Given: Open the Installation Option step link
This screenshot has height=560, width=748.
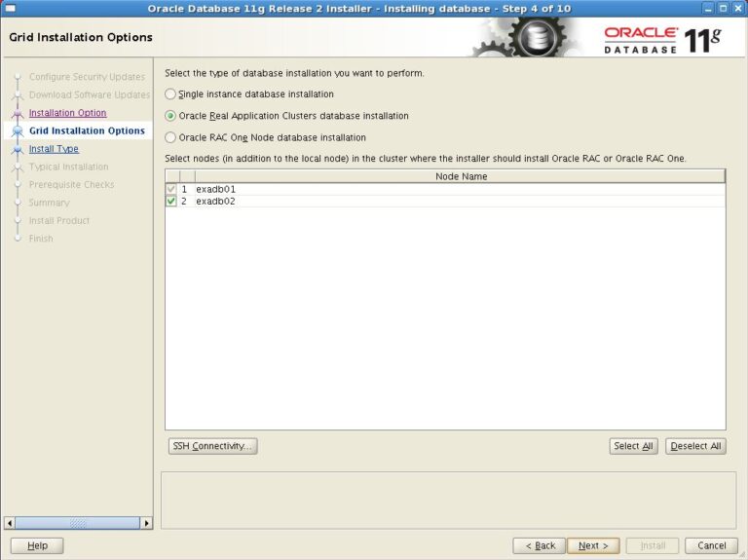Looking at the screenshot, I should (68, 113).
